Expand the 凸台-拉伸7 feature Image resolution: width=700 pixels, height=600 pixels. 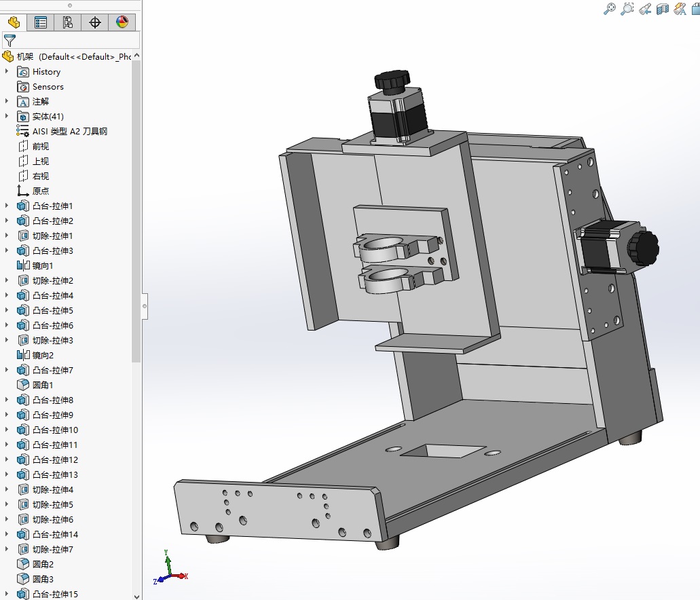tap(7, 370)
